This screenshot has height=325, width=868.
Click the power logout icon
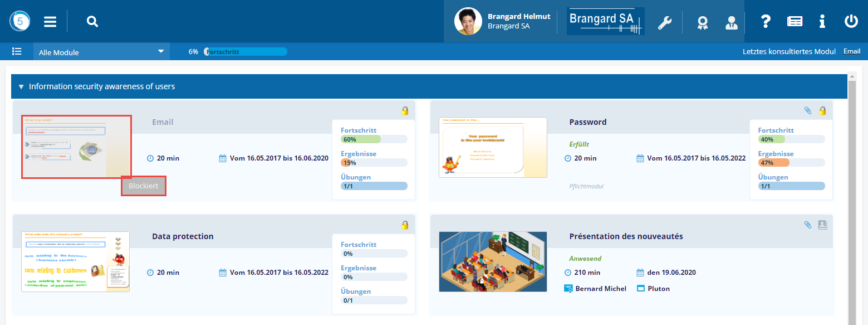tap(851, 22)
